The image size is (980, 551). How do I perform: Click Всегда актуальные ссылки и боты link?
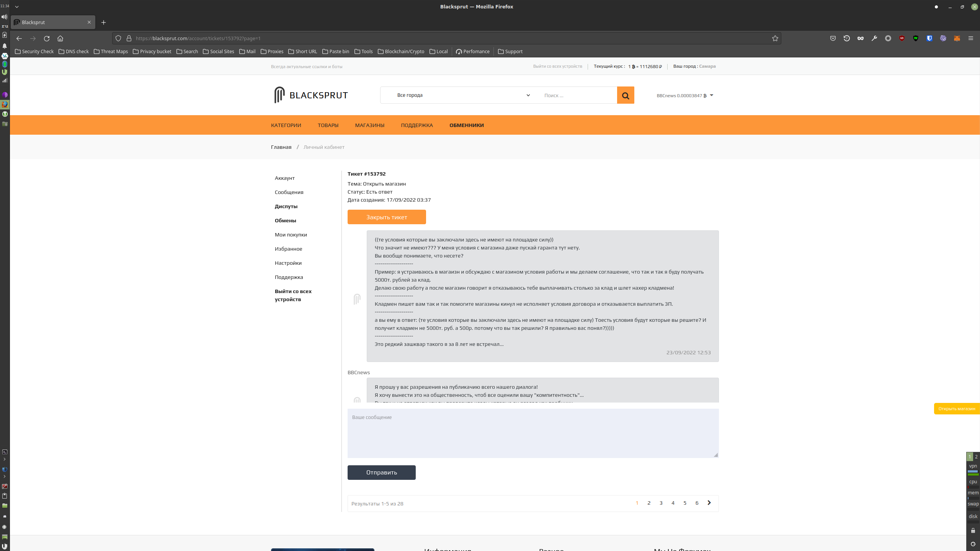(307, 67)
